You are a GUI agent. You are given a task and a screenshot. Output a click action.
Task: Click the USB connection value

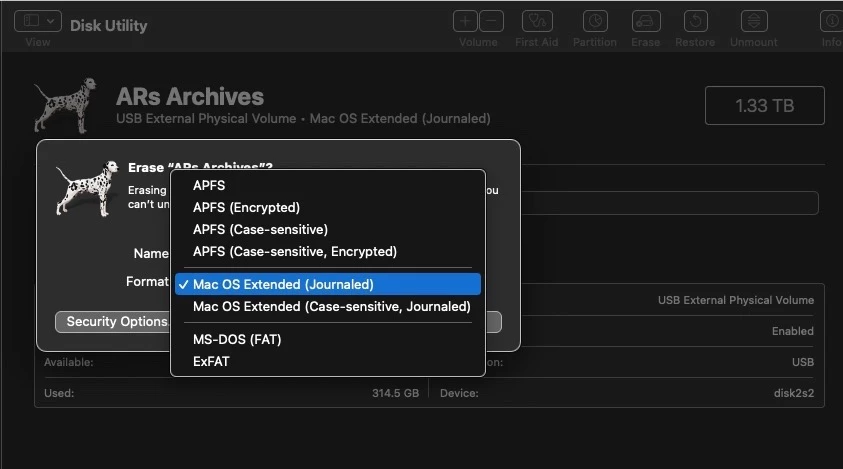pos(803,363)
